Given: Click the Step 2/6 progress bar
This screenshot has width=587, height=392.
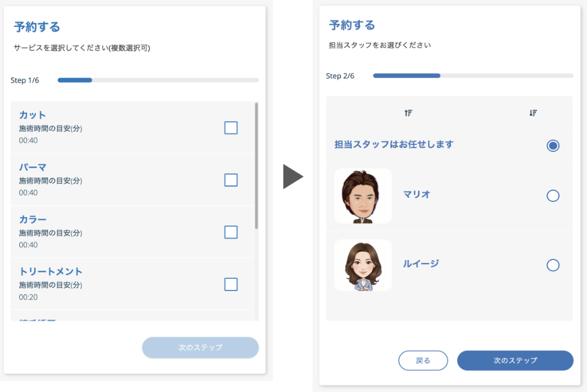Looking at the screenshot, I should tap(473, 76).
